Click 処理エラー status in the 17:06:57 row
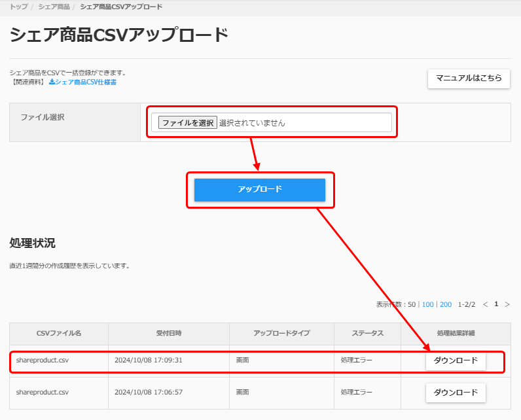Image resolution: width=521 pixels, height=420 pixels. (357, 393)
